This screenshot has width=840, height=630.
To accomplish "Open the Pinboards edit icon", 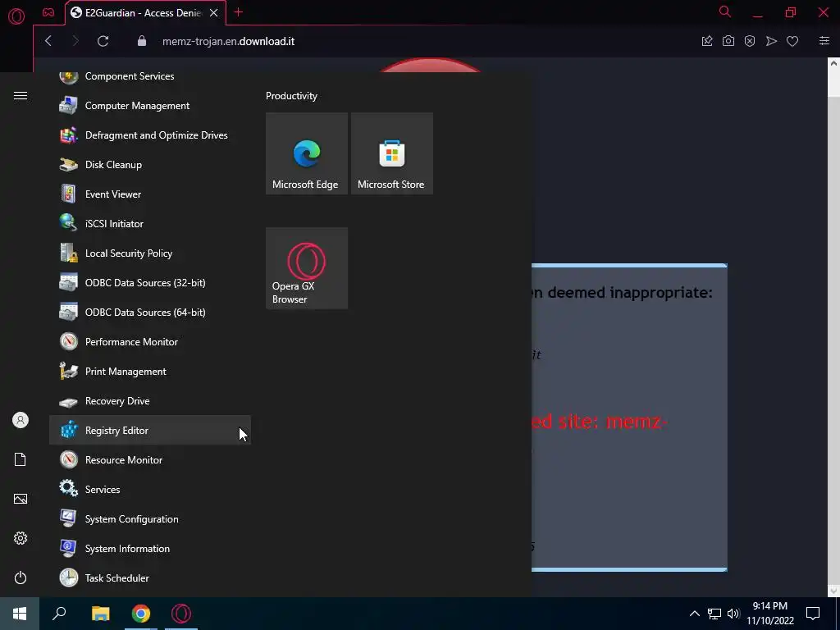I will [707, 41].
